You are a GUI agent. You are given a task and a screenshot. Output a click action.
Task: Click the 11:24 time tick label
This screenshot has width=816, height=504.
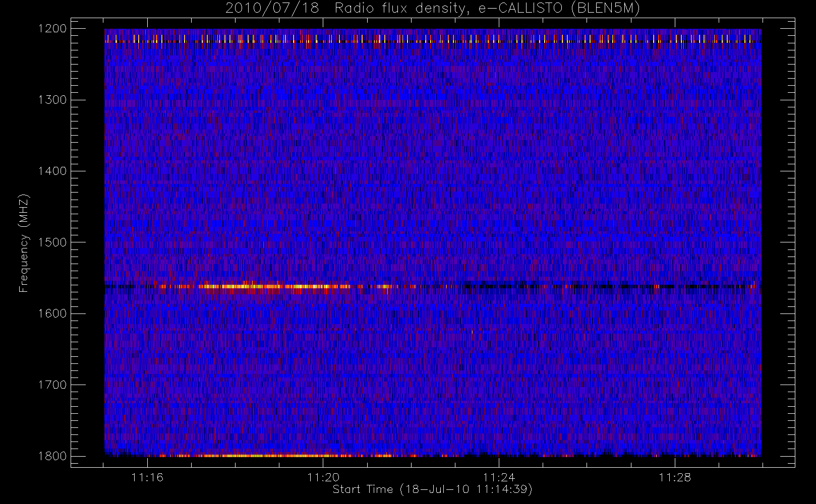click(x=499, y=477)
